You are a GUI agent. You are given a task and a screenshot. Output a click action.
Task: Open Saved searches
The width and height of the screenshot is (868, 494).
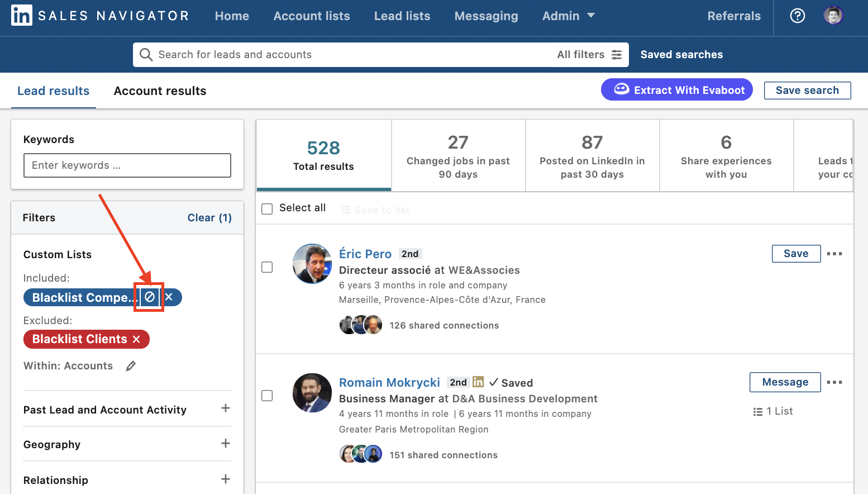[x=681, y=54]
